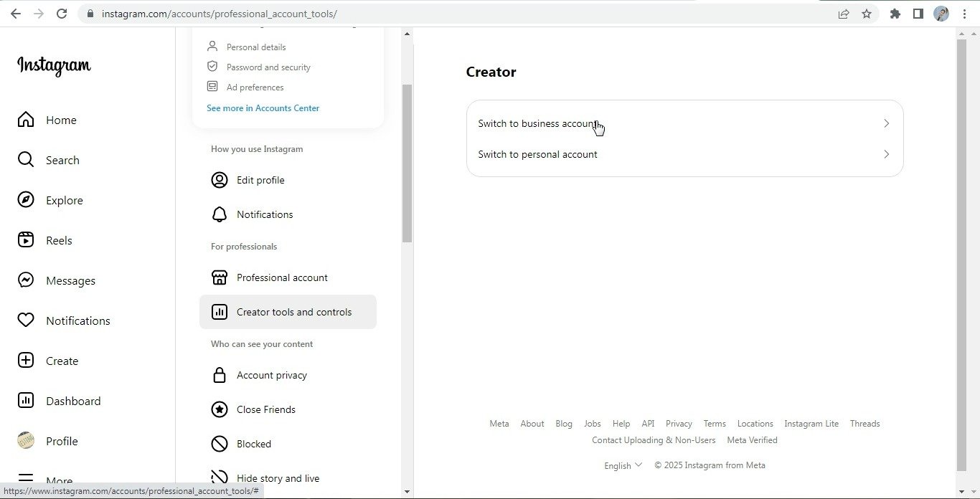Image resolution: width=980 pixels, height=499 pixels.
Task: Open Edit profile settings
Action: coord(288,180)
